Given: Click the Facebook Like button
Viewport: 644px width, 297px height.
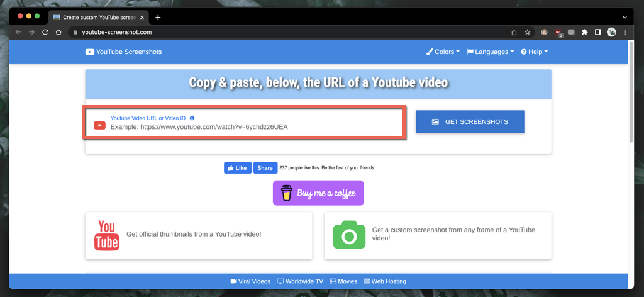Looking at the screenshot, I should click(237, 167).
